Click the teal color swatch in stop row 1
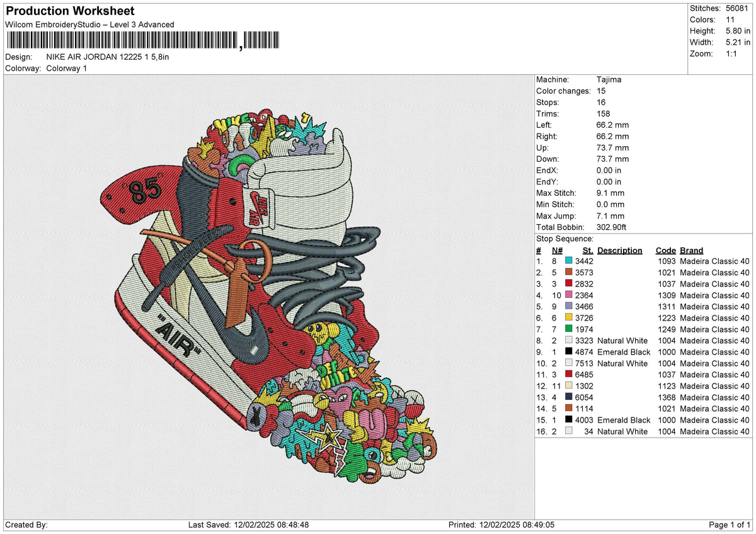 click(569, 261)
